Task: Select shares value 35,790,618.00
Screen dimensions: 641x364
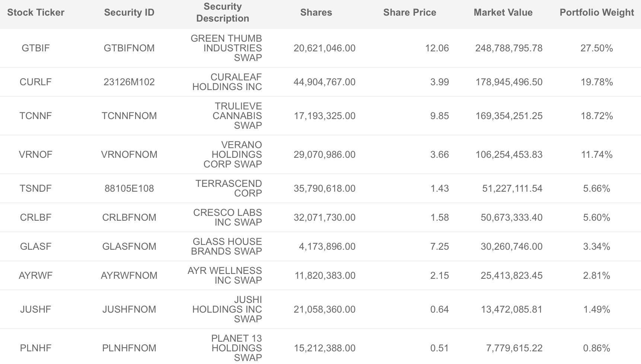Action: tap(325, 188)
